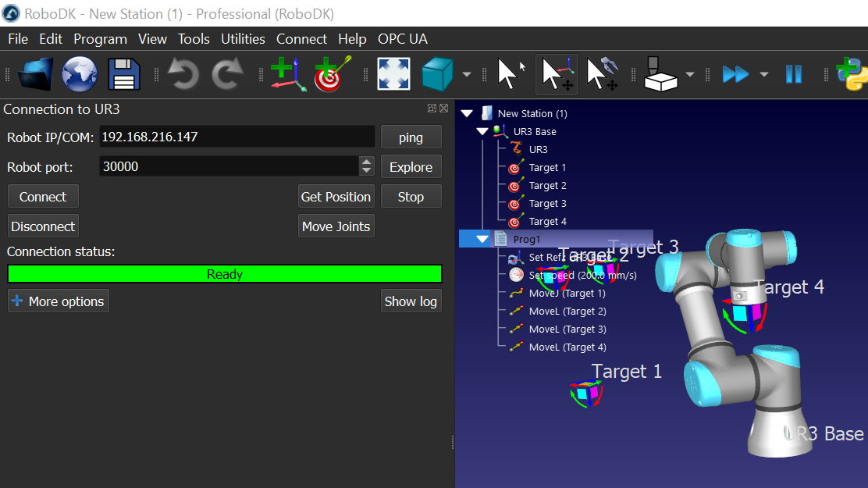Click the Target 3 icon in tree

point(515,203)
